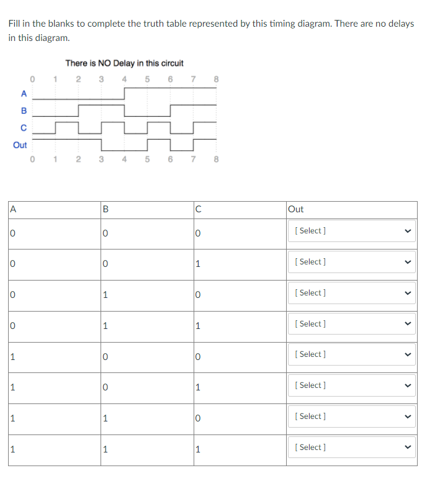Click the A column header cell
The height and width of the screenshot is (504, 422).
(12, 209)
